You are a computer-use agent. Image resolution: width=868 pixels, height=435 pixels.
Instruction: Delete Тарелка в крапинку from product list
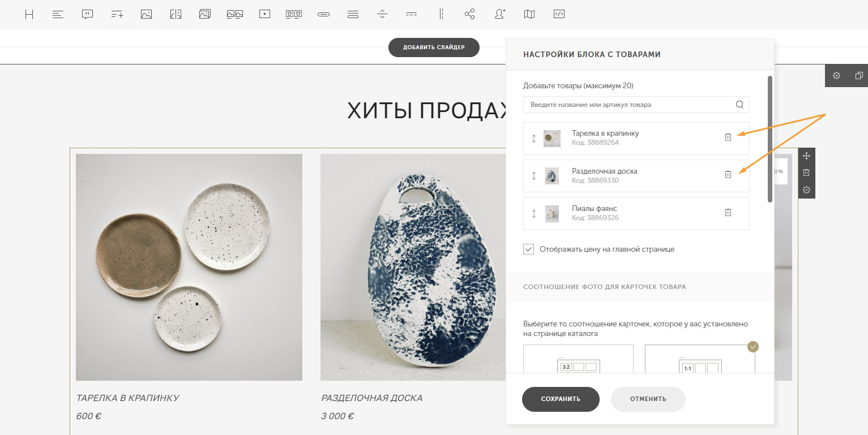(x=728, y=137)
